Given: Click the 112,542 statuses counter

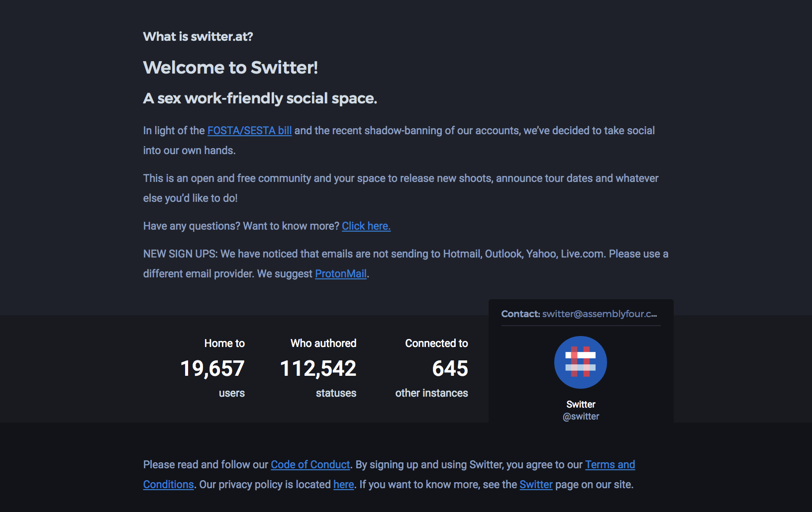Looking at the screenshot, I should tap(317, 368).
